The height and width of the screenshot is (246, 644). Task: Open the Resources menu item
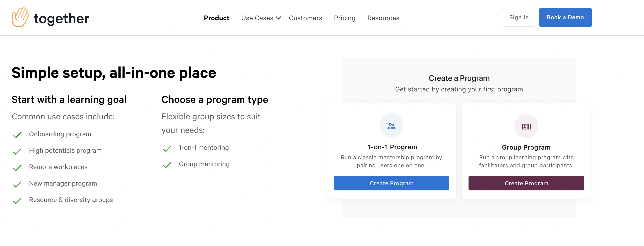click(x=383, y=18)
